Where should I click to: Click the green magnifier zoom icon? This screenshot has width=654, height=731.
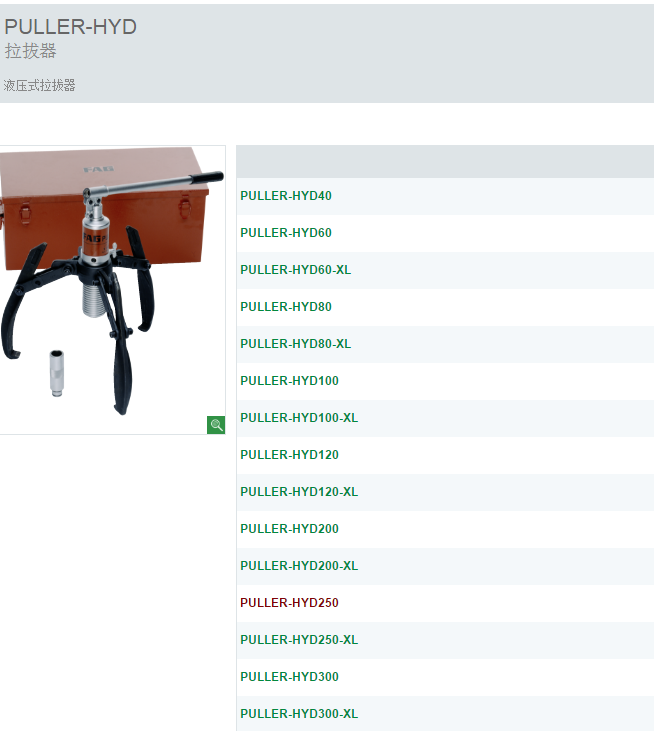click(216, 425)
